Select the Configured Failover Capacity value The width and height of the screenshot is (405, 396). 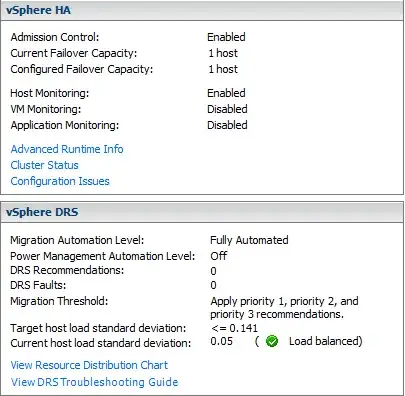pos(223,69)
